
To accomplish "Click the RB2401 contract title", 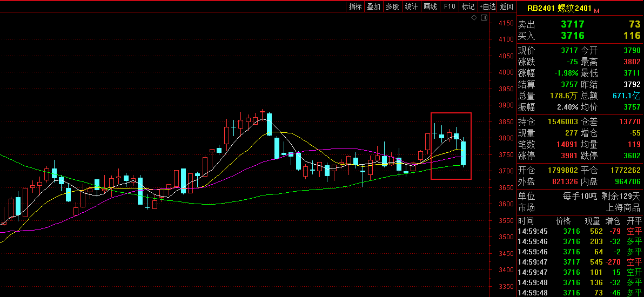I will pyautogui.click(x=541, y=8).
